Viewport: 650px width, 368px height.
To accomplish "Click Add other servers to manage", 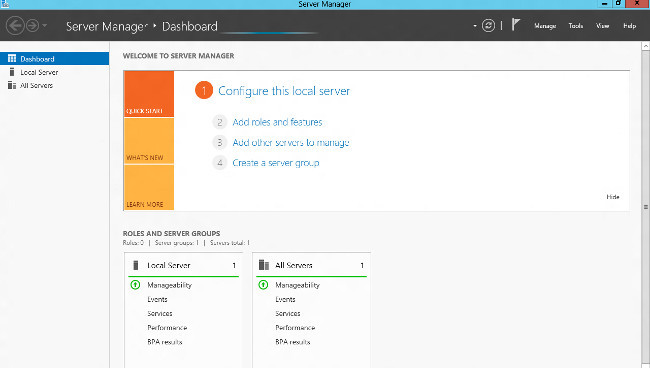I will (291, 143).
